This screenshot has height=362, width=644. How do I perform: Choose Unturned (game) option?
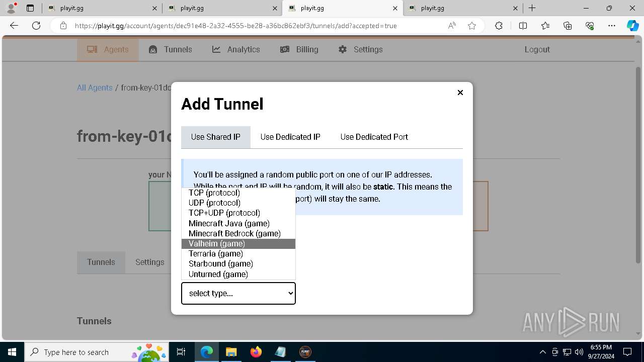pos(238,274)
